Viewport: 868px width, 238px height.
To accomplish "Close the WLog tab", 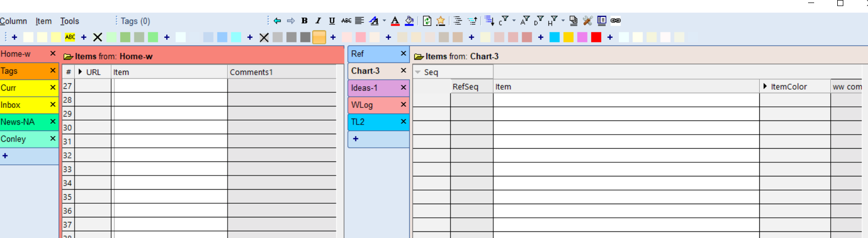I will pyautogui.click(x=403, y=104).
